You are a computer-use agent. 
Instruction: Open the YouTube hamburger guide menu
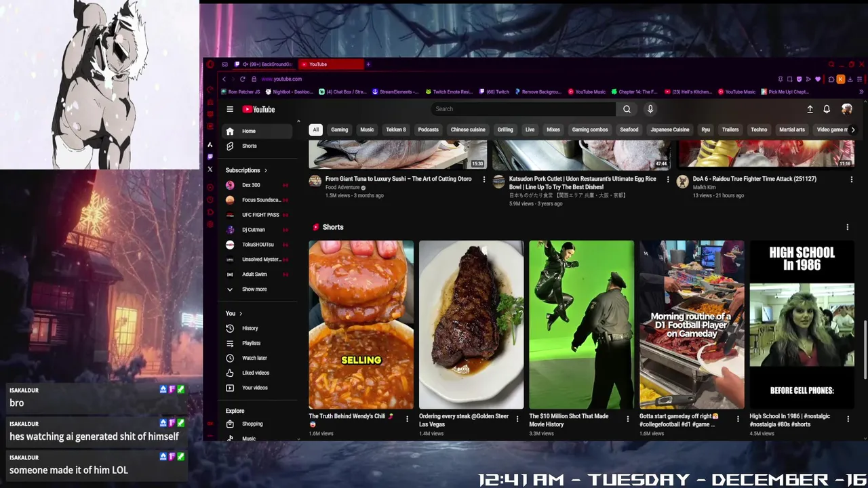[230, 109]
